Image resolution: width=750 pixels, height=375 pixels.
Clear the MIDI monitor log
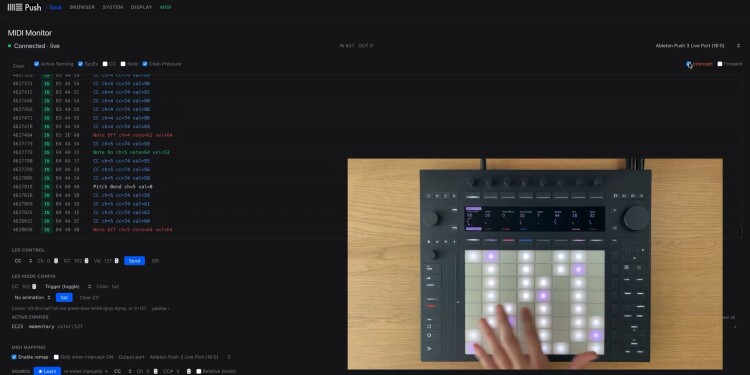(19, 66)
